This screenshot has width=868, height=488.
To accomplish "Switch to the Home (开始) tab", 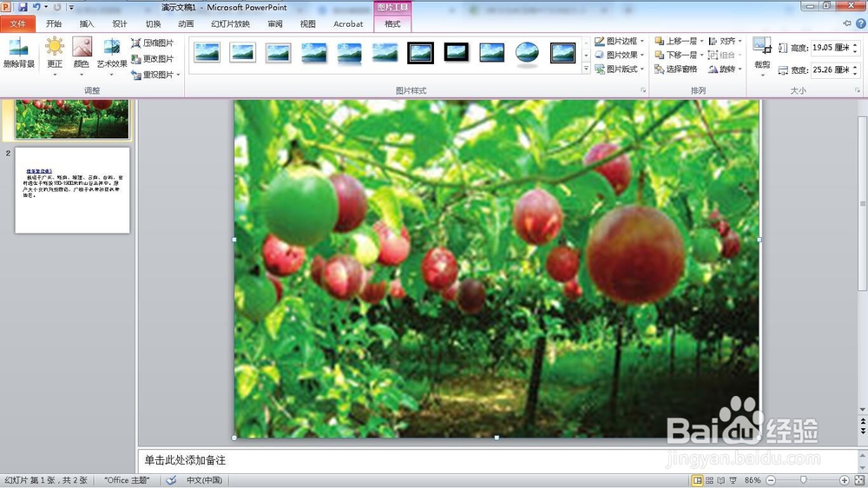I will (54, 23).
